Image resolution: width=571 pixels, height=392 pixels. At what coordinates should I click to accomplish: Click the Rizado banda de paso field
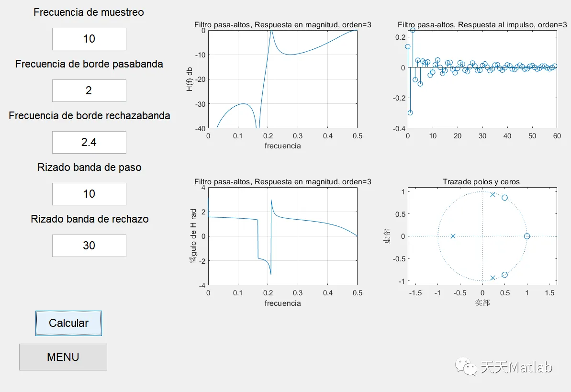coord(89,194)
